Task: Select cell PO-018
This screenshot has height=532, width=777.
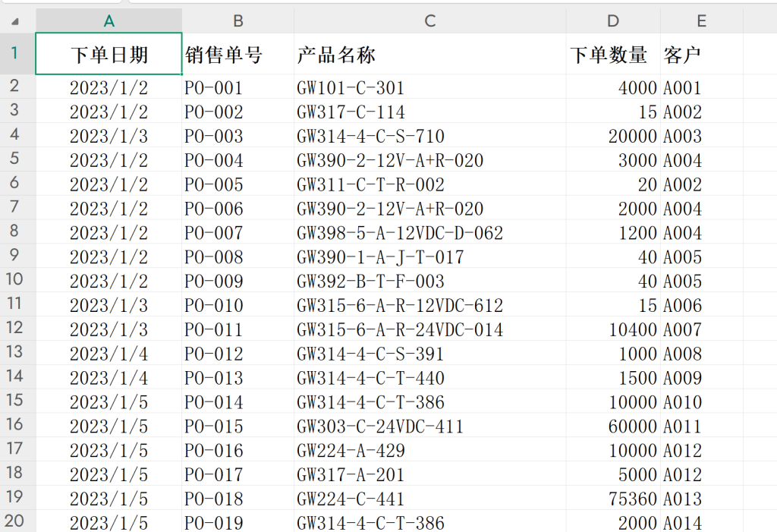Action: click(238, 499)
